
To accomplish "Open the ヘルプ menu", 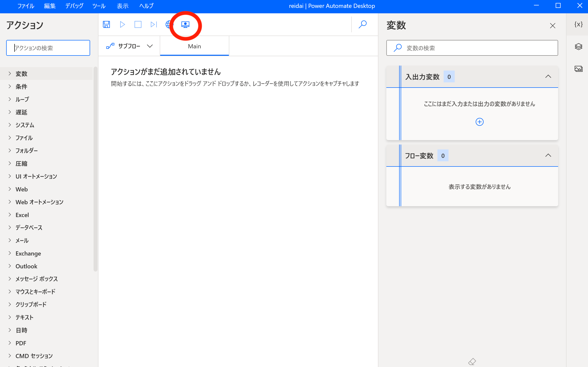I will click(146, 6).
